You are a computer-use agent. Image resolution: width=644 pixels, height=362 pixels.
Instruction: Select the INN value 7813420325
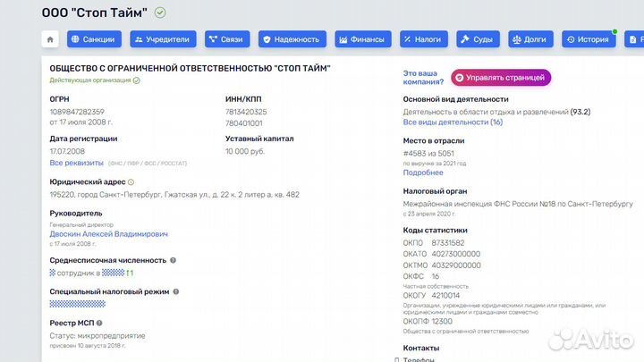(x=246, y=112)
